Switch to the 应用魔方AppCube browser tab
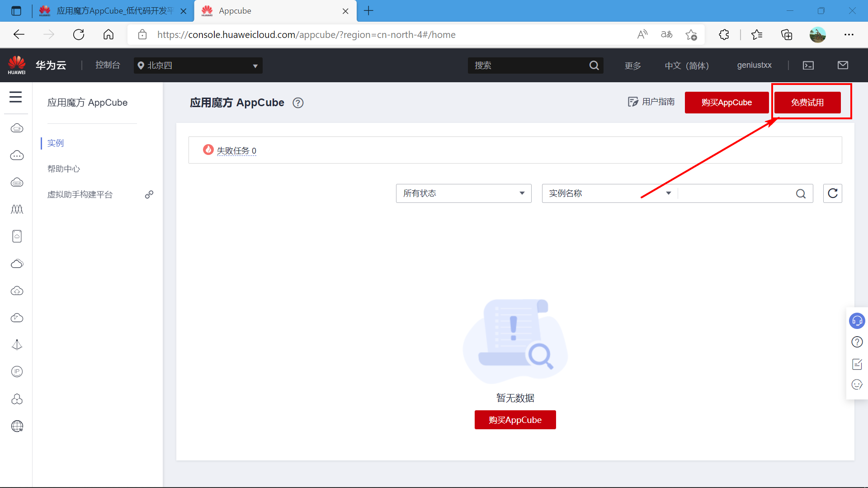The image size is (868, 488). tap(113, 11)
